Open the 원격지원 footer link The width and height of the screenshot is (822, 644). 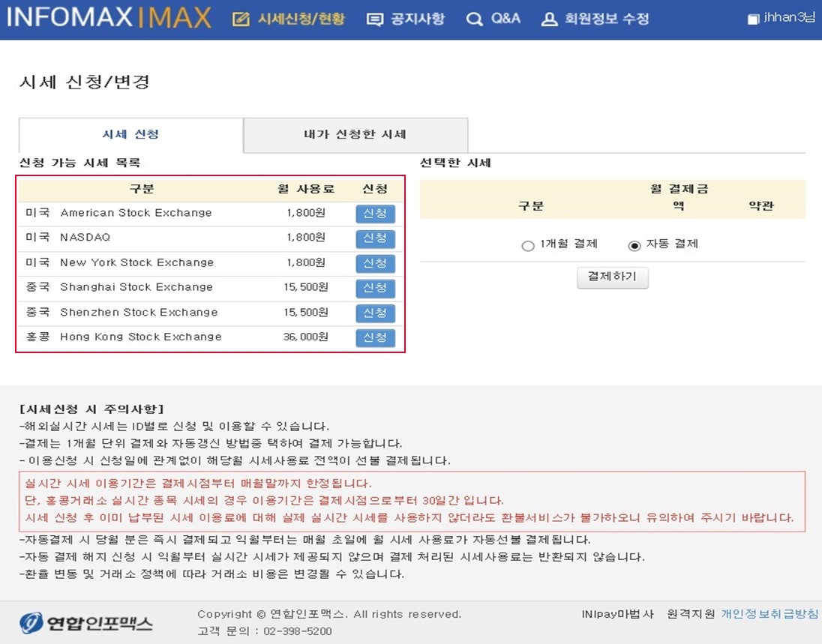(691, 614)
